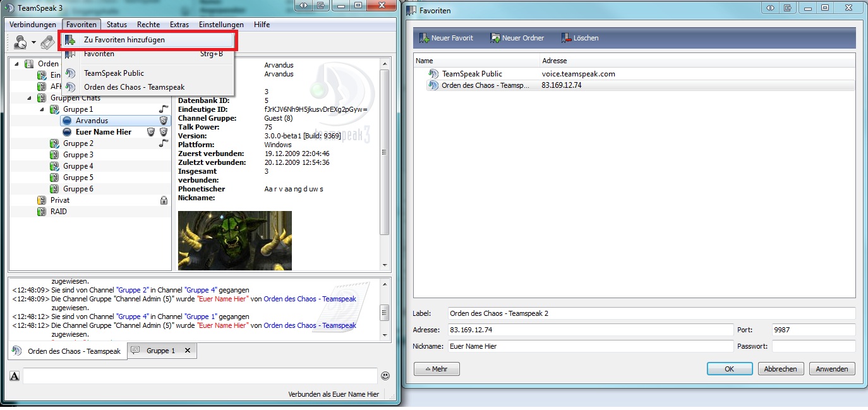Open the dropdown arrow beside the person toolbar icon
868x410 pixels.
tap(33, 44)
